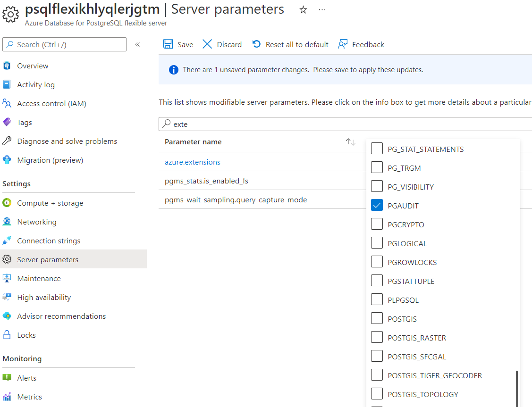Screen dimensions: 532x407
Task: Uncheck the PGAUDIT extension
Action: 377,205
